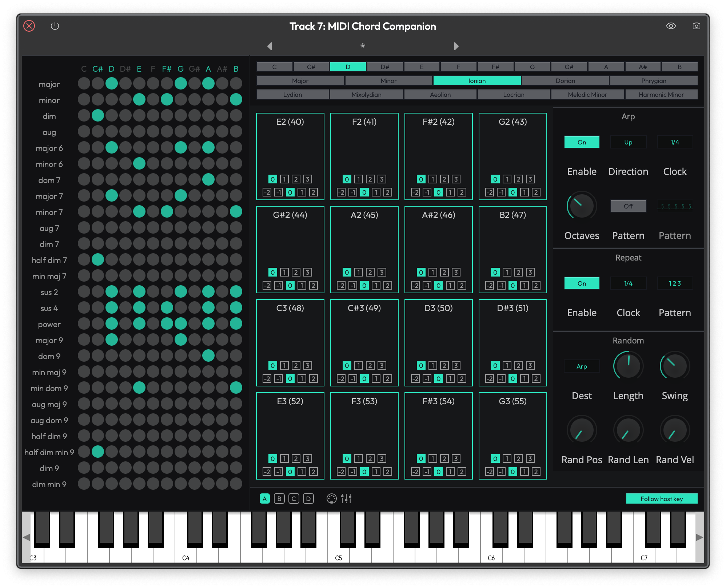Set octave +1 on G3 (55) pad

[x=524, y=472]
